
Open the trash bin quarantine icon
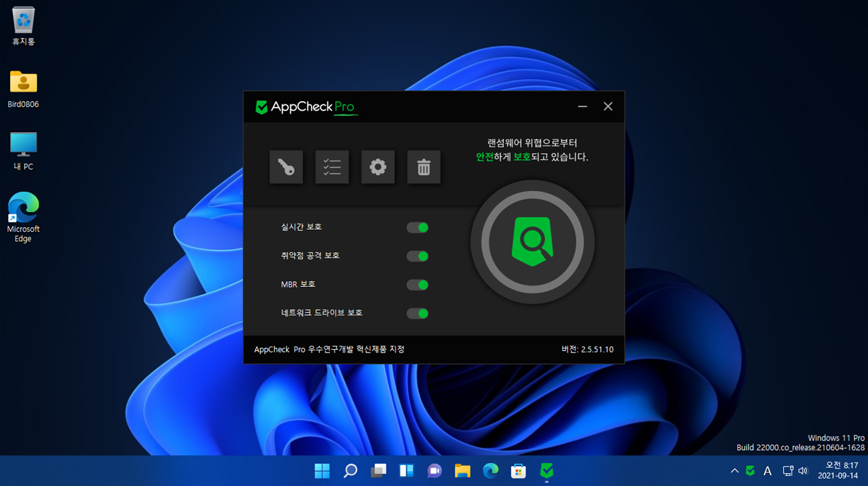click(x=424, y=167)
